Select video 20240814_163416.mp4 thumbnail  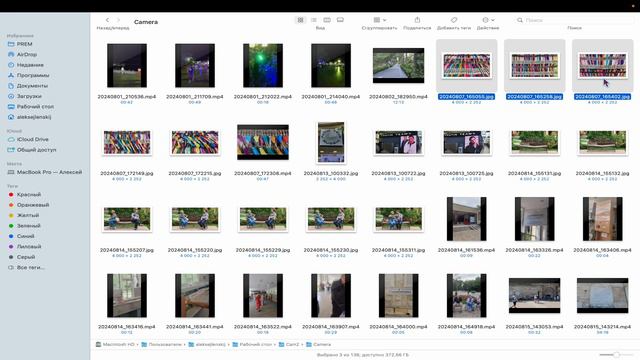[x=127, y=296]
